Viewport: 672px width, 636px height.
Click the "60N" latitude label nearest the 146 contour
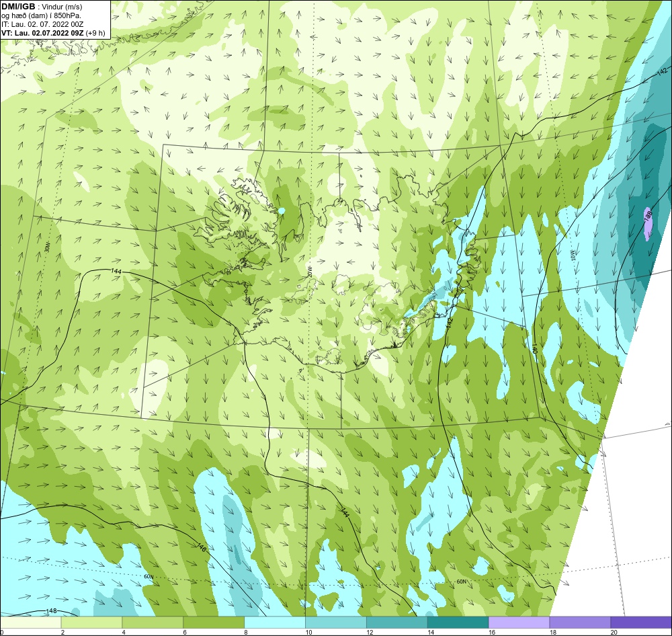[x=149, y=576]
